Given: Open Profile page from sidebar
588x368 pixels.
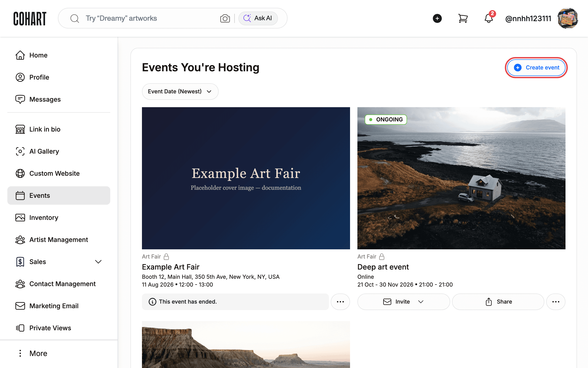Looking at the screenshot, I should pyautogui.click(x=59, y=78).
